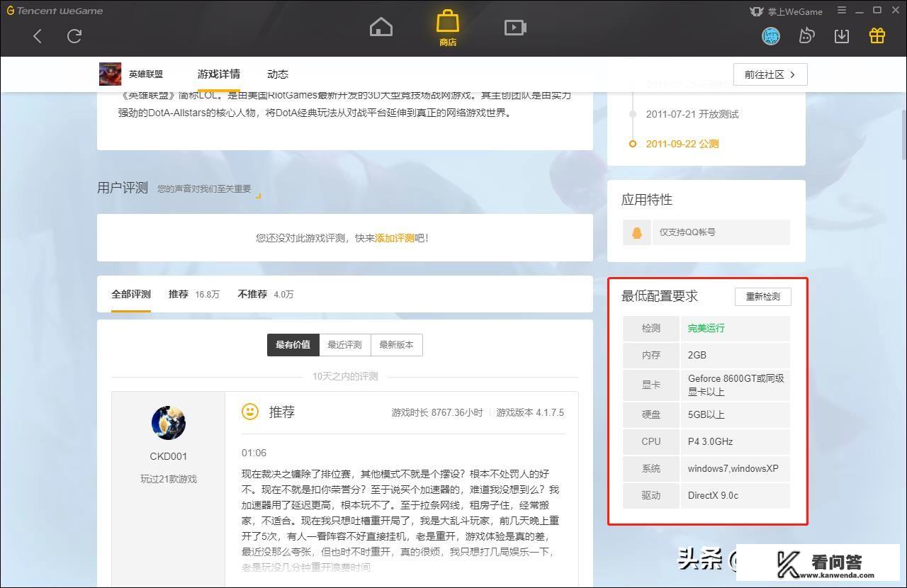Viewport: 907px width, 588px height.
Task: Click the 应用特性 heading
Action: click(x=647, y=200)
